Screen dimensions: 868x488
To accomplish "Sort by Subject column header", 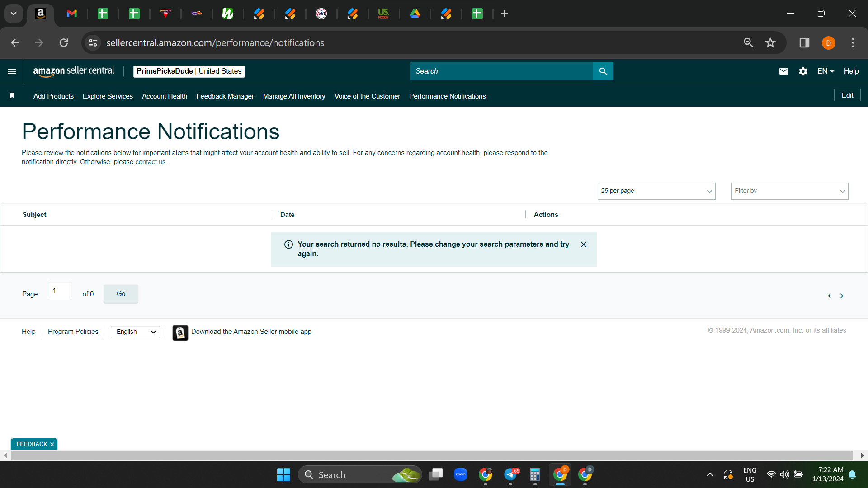I will 34,215.
